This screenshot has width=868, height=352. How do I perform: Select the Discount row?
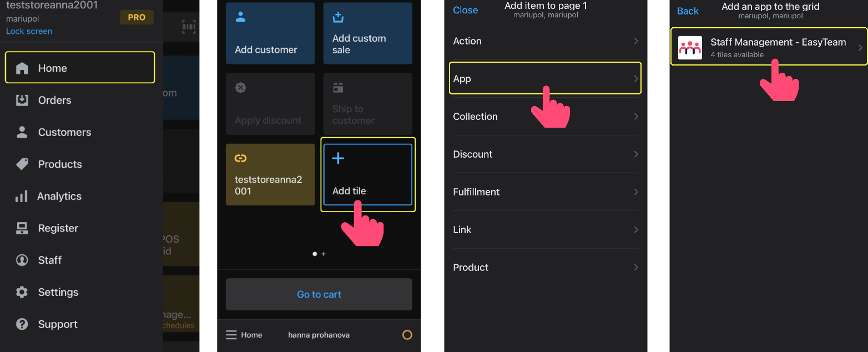(x=546, y=154)
